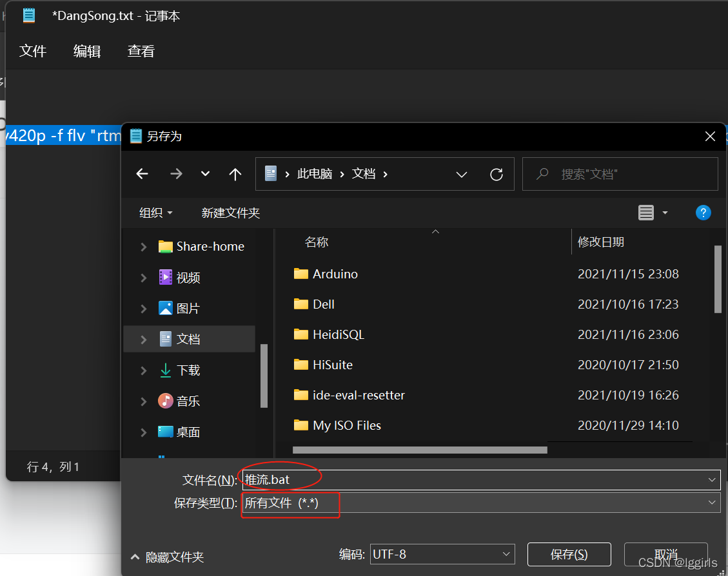
Task: Sort by the 修改日期 column header
Action: tap(601, 242)
